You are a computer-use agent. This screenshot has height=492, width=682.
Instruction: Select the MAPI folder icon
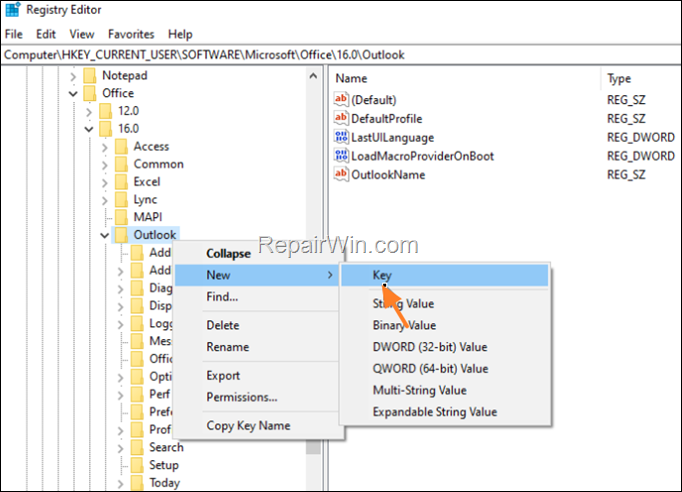121,217
